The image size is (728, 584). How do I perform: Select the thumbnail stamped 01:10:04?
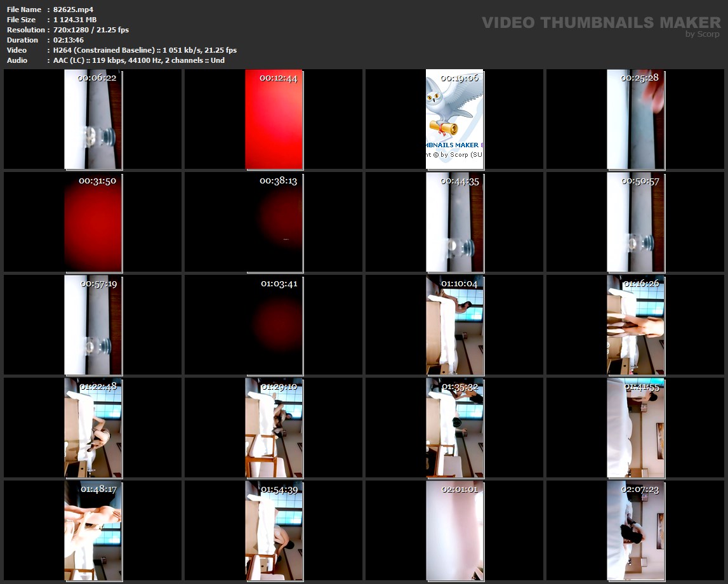[454, 325]
